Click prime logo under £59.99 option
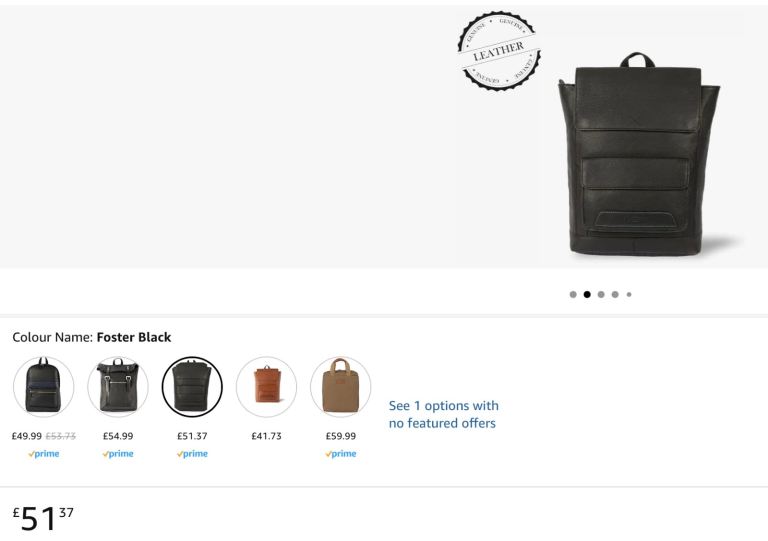 point(341,454)
